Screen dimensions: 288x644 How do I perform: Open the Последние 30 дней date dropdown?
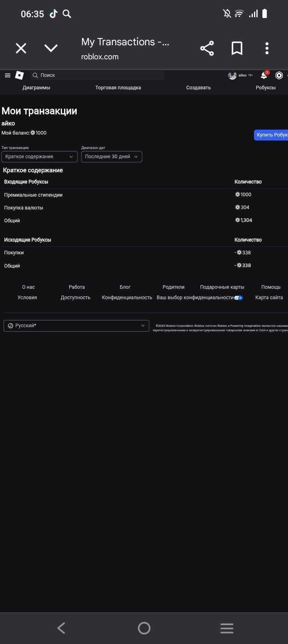112,157
